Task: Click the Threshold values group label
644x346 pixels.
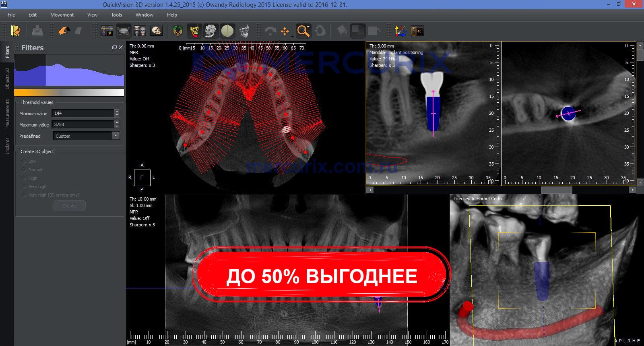Action: [37, 102]
